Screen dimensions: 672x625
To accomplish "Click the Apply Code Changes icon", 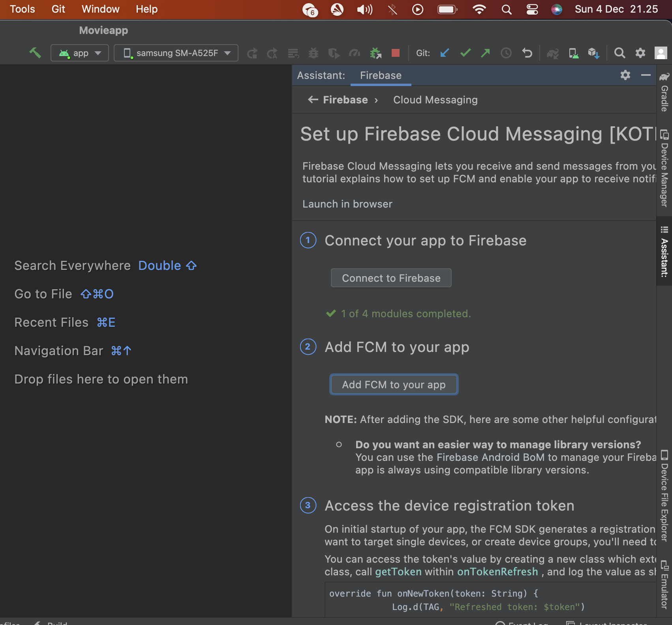I will [272, 53].
